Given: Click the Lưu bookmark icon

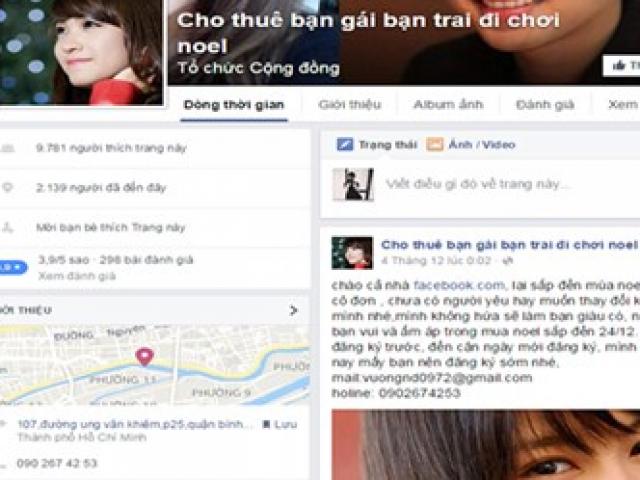Looking at the screenshot, I should click(x=266, y=424).
